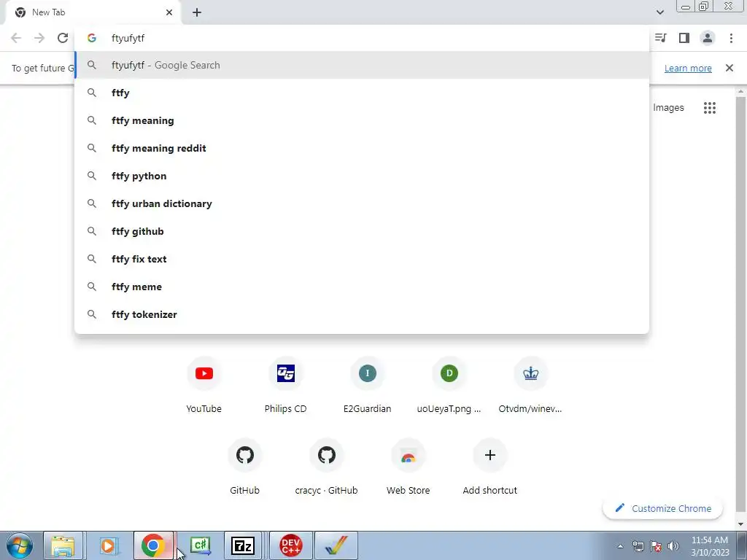Viewport: 747px width, 560px height.
Task: Click Add shortcut plus tile
Action: click(x=489, y=467)
